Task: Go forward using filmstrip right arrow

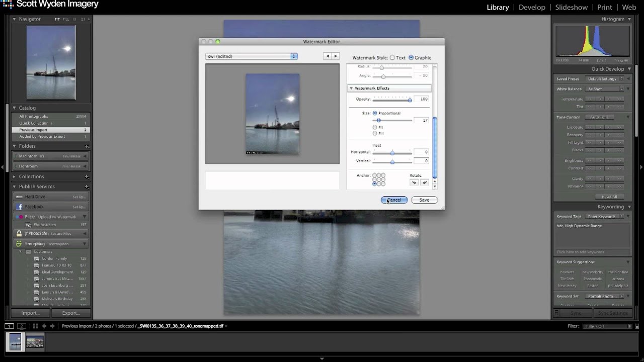Action: [52, 326]
